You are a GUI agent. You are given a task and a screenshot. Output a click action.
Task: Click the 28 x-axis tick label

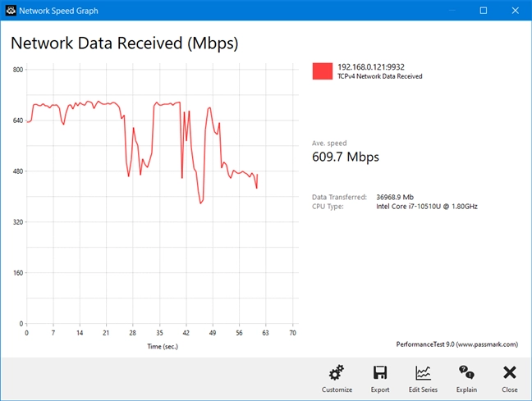[133, 333]
